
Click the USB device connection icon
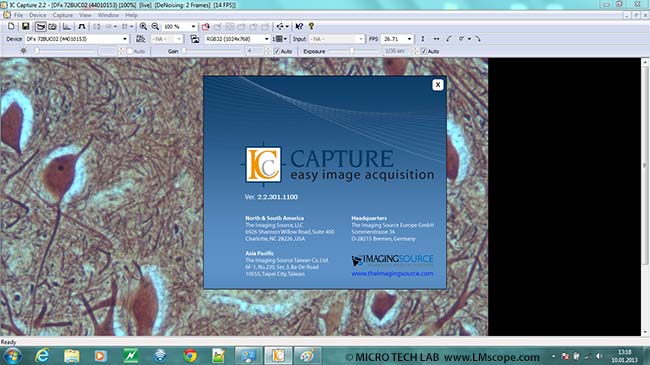click(280, 27)
